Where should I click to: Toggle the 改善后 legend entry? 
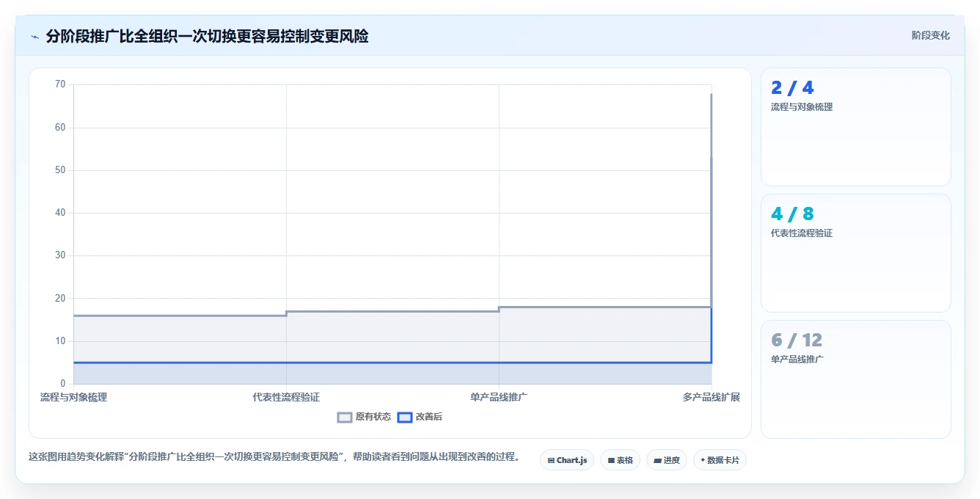420,417
